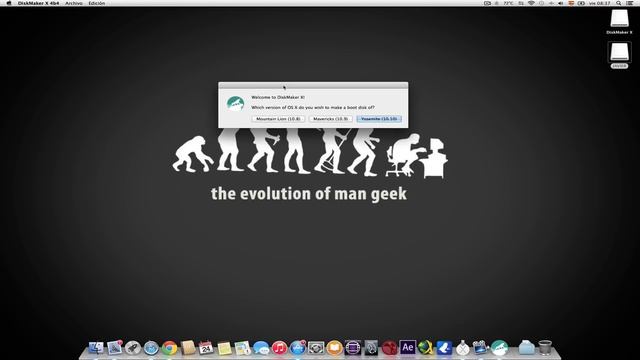Click DiskMaker X icon in Dock
Image resolution: width=640 pixels, height=360 pixels.
point(499,348)
